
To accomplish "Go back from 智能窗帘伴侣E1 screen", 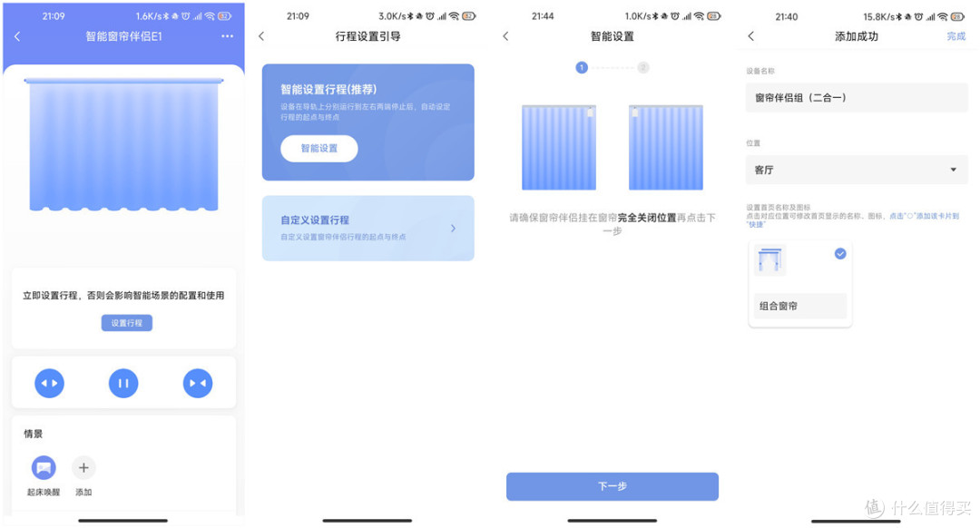I will point(17,37).
